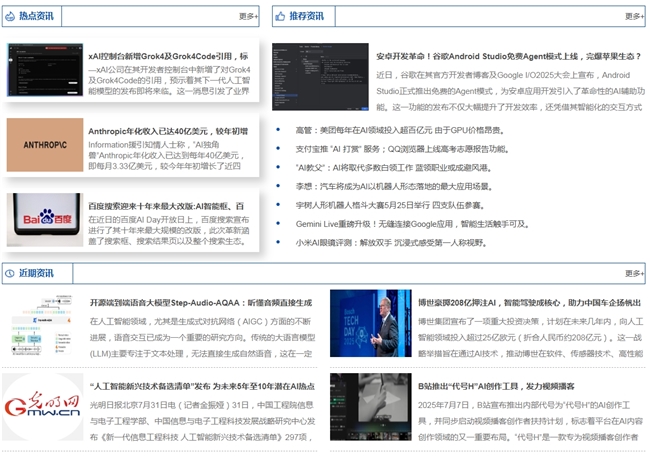Click the fire icon beside 热点资讯
The height and width of the screenshot is (457, 650).
10,16
